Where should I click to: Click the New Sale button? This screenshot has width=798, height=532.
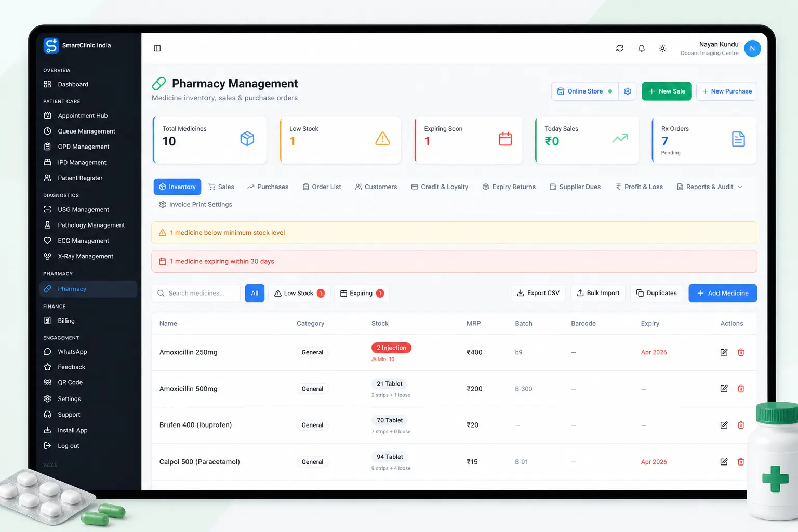[x=667, y=91]
